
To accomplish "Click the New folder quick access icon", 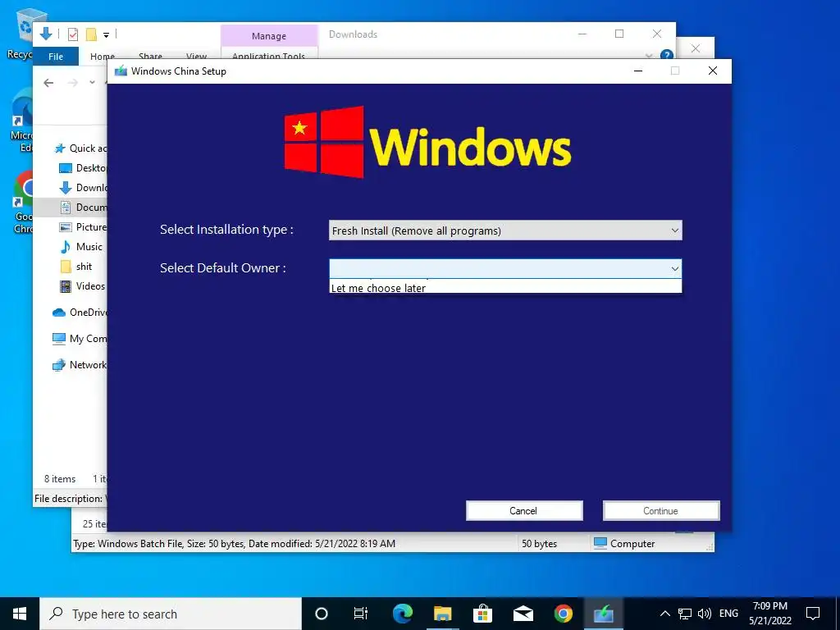I will coord(92,34).
